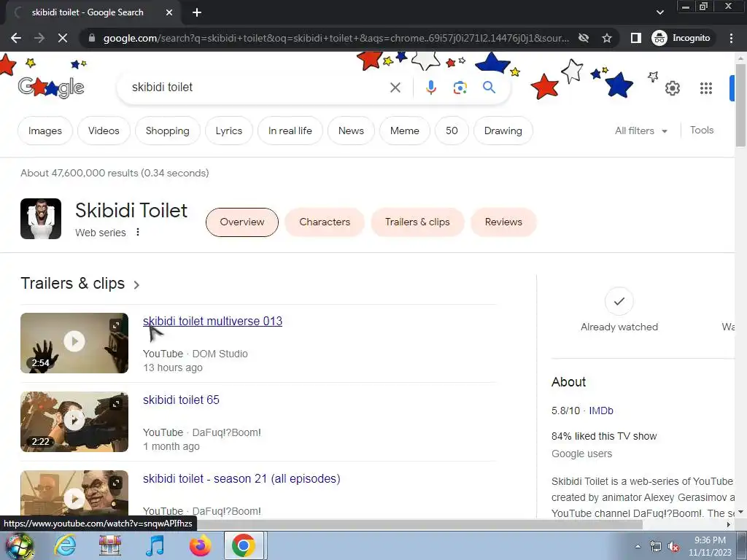Clear the search box with the X icon
The image size is (747, 560).
tap(395, 87)
